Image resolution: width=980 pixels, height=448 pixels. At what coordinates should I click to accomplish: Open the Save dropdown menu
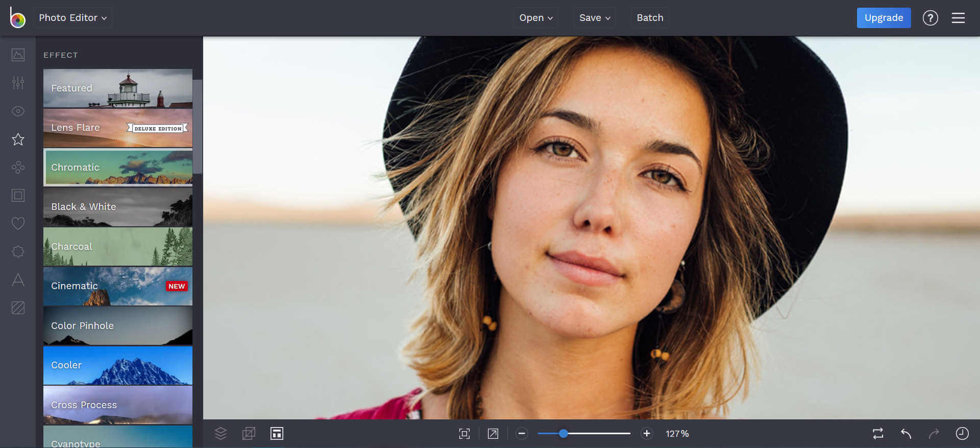pos(595,18)
